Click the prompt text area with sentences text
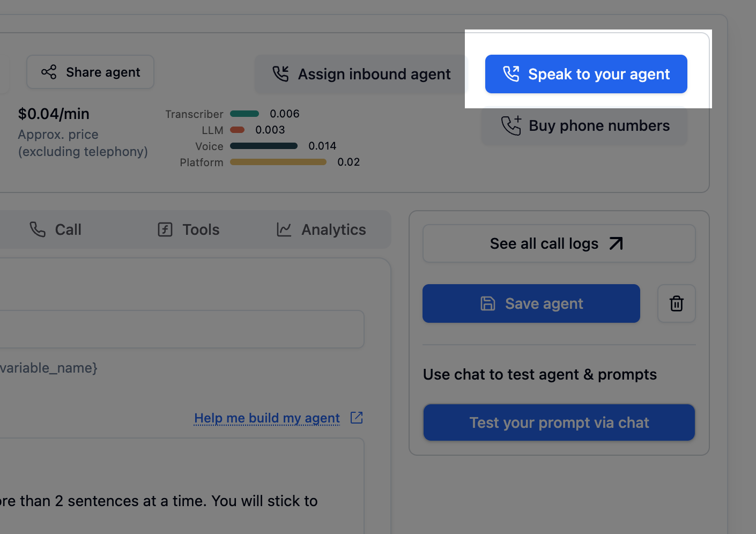756x534 pixels. click(182, 486)
